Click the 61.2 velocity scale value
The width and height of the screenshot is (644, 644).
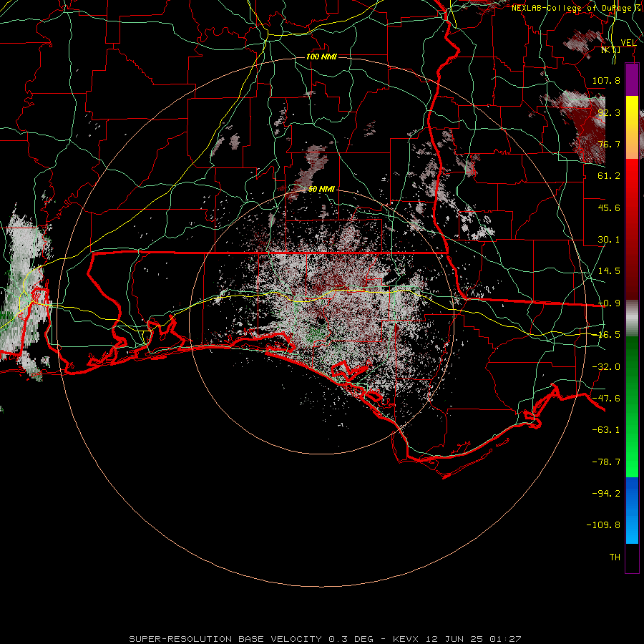(x=609, y=176)
